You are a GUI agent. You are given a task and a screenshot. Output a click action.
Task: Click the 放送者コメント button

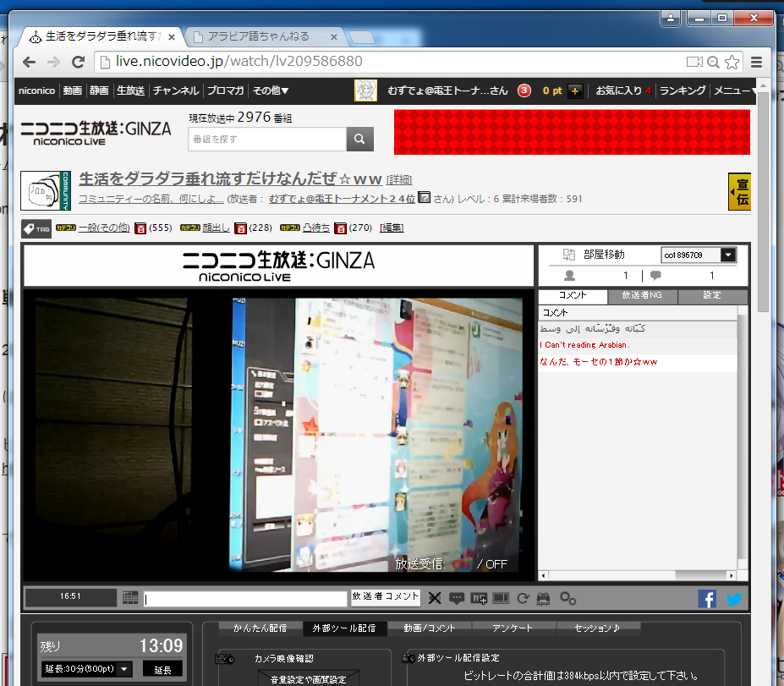tap(385, 596)
